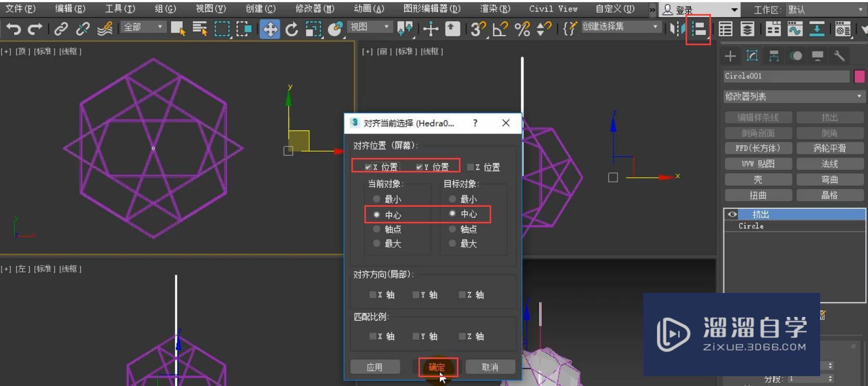Viewport: 868px width, 386px height.
Task: Click the Select and Place tool
Action: [335, 29]
